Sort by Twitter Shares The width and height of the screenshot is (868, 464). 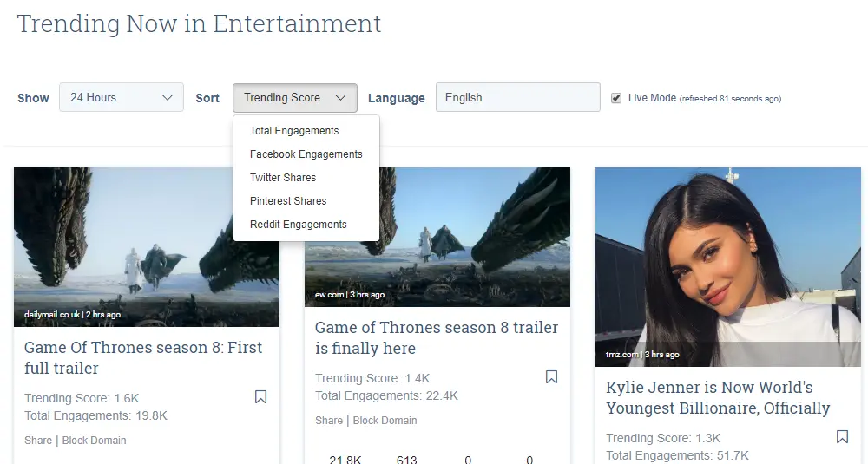pyautogui.click(x=283, y=178)
